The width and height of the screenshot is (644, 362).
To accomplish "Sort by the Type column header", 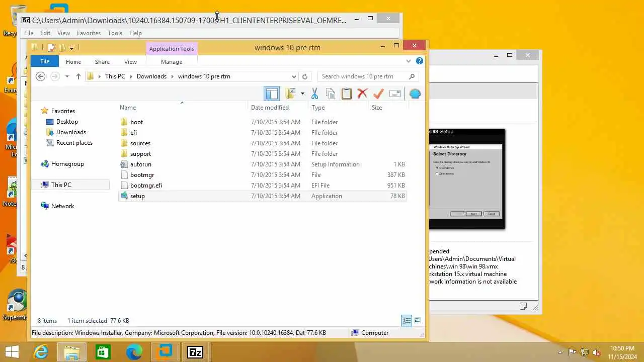I will pyautogui.click(x=318, y=108).
